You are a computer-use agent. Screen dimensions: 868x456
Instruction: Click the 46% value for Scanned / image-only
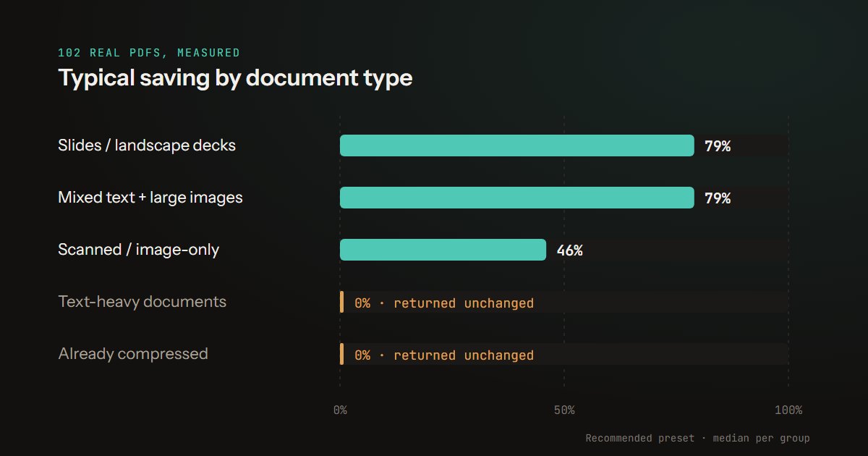click(x=569, y=250)
